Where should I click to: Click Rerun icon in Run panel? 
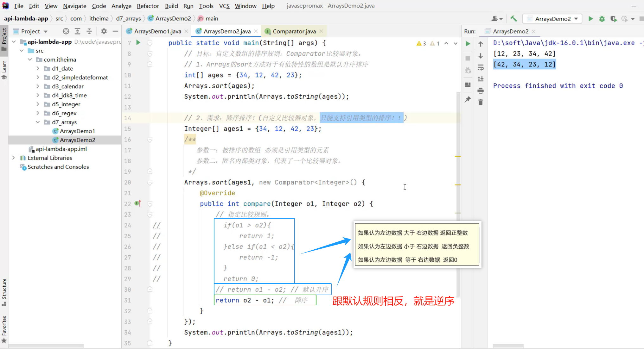point(468,44)
